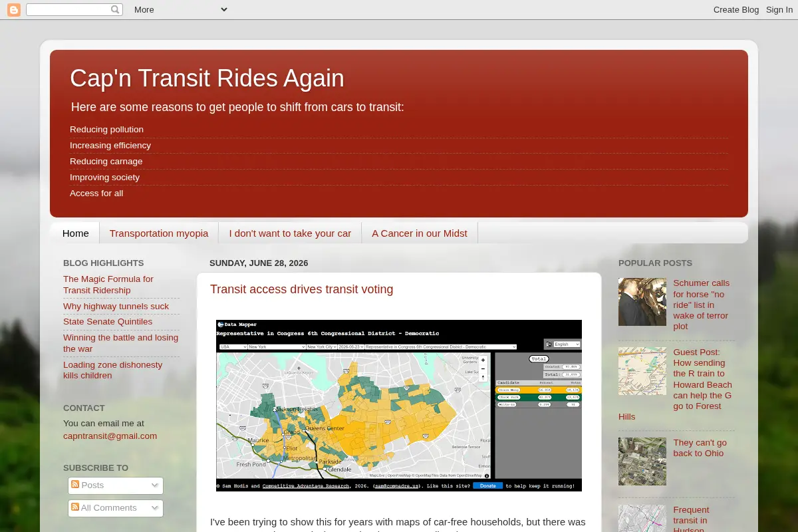Click the Frequent transit post thumbnail
Screen dimensions: 798x532
tap(642, 518)
